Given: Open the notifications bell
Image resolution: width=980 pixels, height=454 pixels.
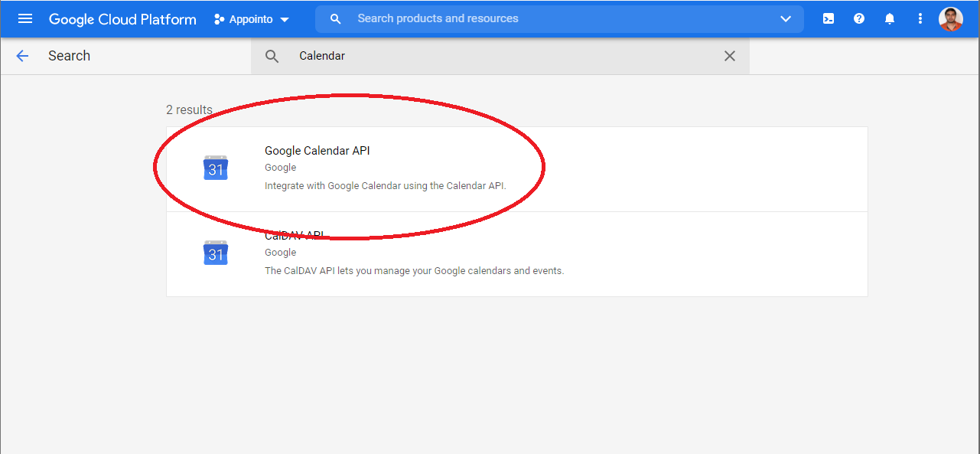Looking at the screenshot, I should tap(890, 18).
